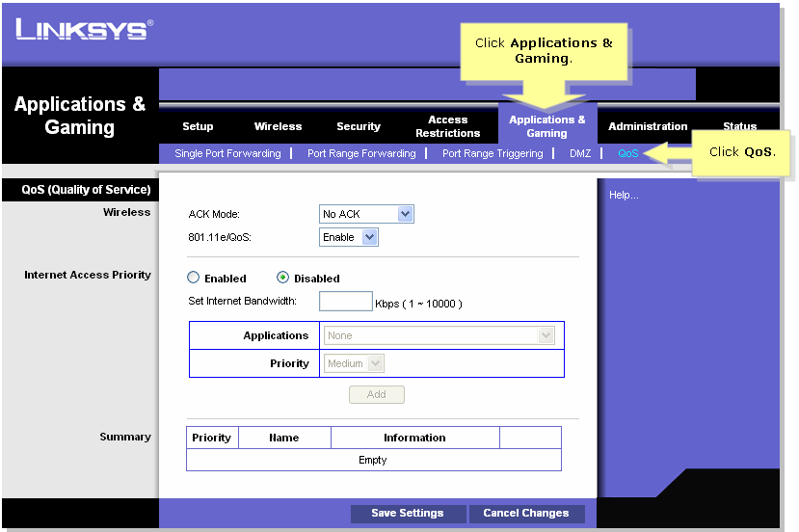
Task: Click the Kbps ( 1 ~ 10000 ) text
Action: coord(419,304)
